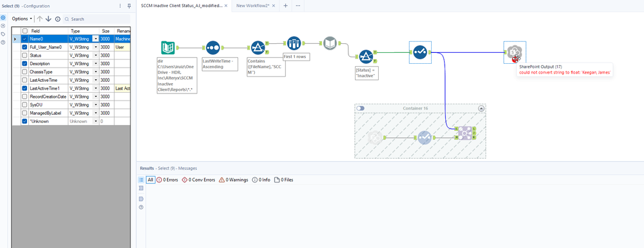
Task: Switch Results to data table view icon
Action: pyautogui.click(x=141, y=188)
